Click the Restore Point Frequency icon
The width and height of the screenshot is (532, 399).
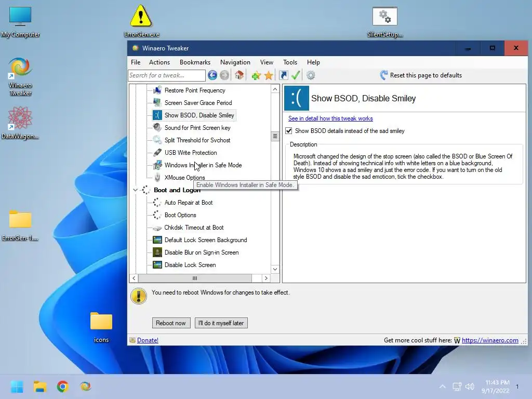pyautogui.click(x=157, y=90)
